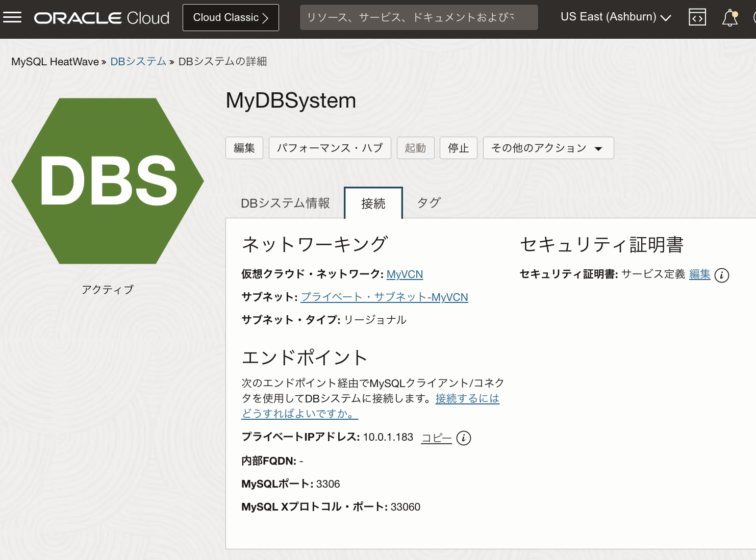Click the DBシステムの詳細 breadcrumb text
The height and width of the screenshot is (560, 756).
tap(222, 61)
